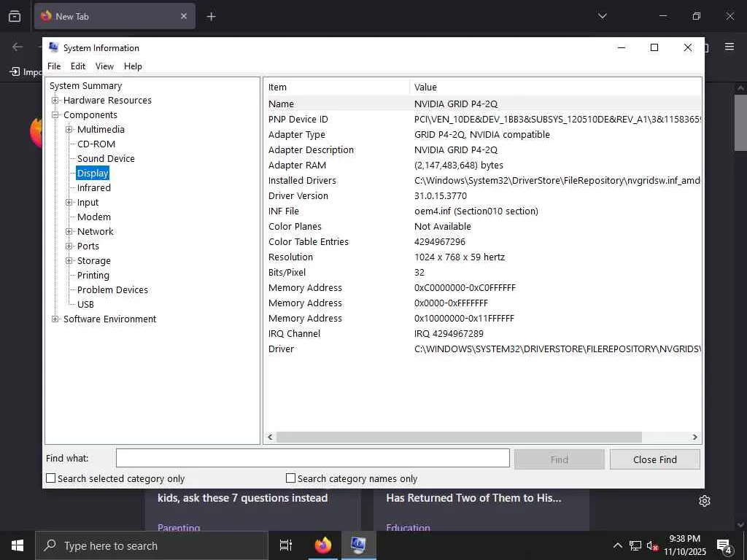Click the Value column header

point(555,87)
